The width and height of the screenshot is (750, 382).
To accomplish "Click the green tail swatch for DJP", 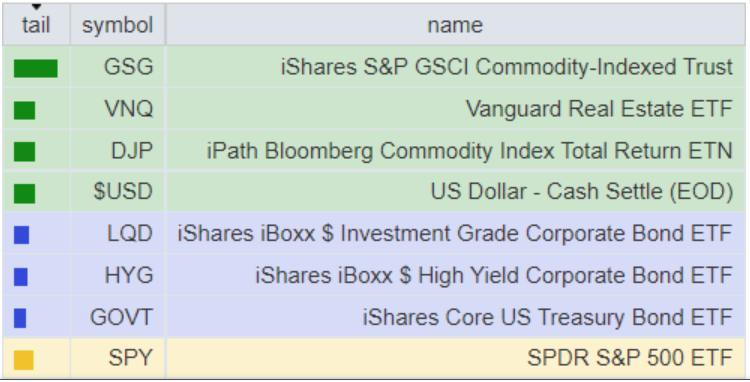I will point(24,152).
